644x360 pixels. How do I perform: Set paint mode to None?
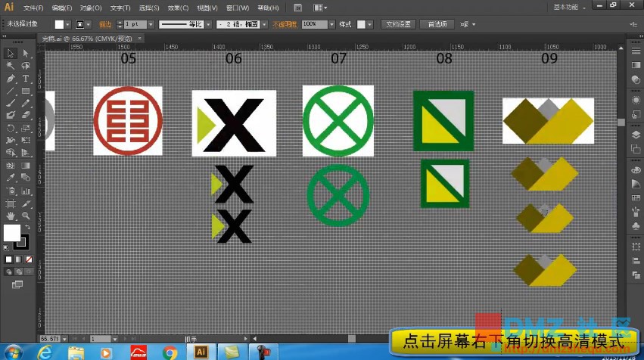(x=29, y=259)
